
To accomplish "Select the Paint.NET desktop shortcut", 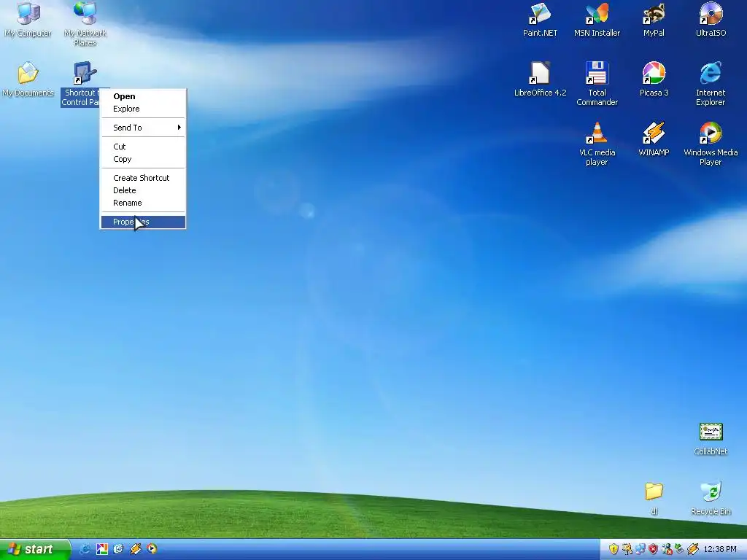I will [x=540, y=19].
